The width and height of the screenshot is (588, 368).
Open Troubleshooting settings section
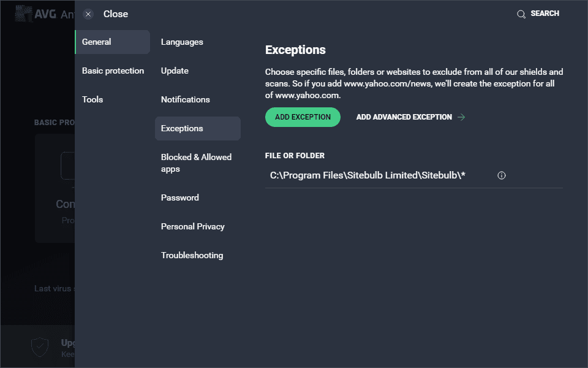click(192, 255)
